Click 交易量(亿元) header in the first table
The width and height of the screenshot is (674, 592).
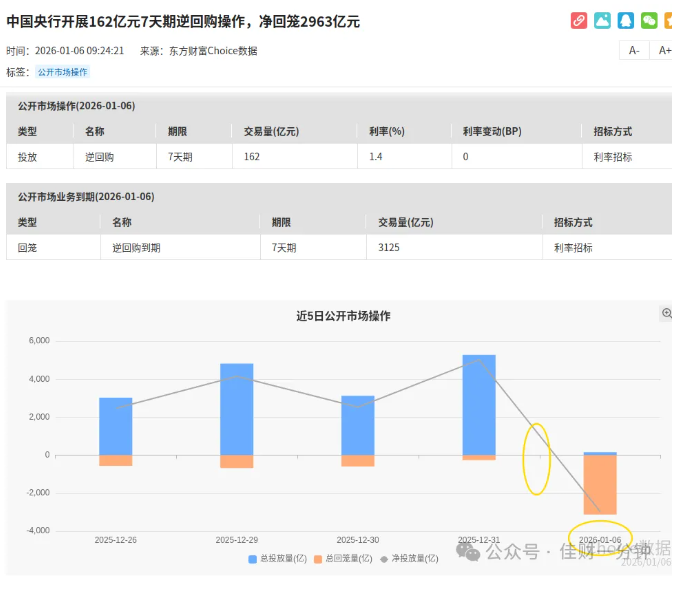click(x=271, y=132)
